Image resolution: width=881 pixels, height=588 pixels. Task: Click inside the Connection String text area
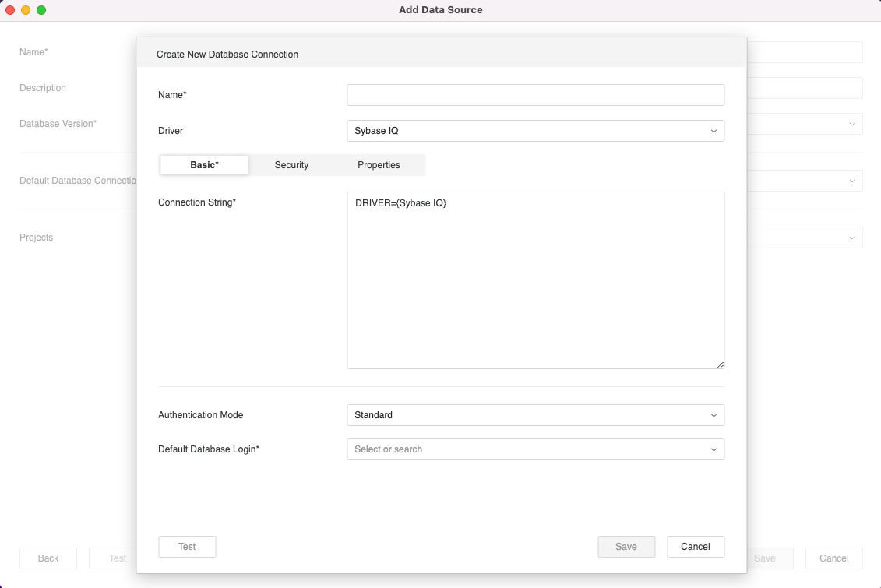[535, 280]
